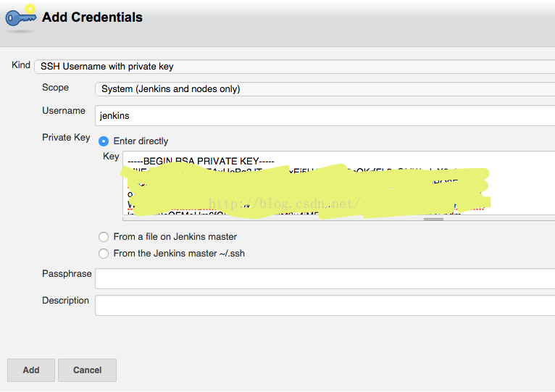Image resolution: width=555 pixels, height=392 pixels.
Task: Select From the Jenkins master ~/.ssh option
Action: [104, 254]
